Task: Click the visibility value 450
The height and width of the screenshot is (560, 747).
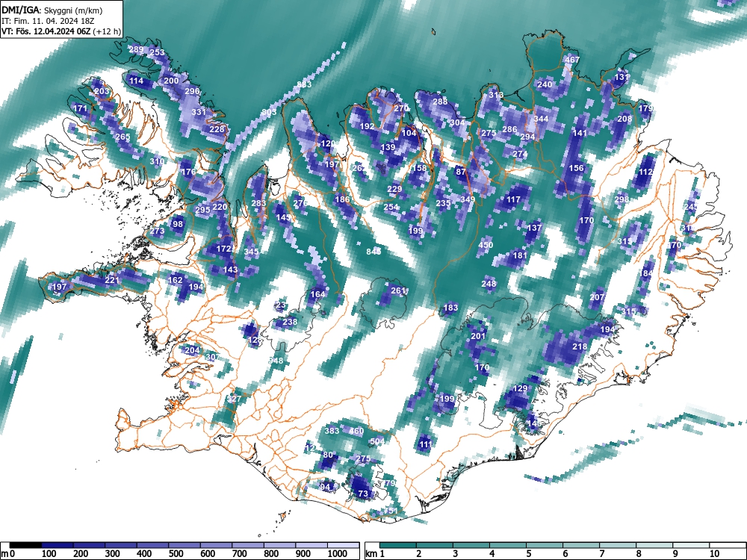Action: pos(486,245)
